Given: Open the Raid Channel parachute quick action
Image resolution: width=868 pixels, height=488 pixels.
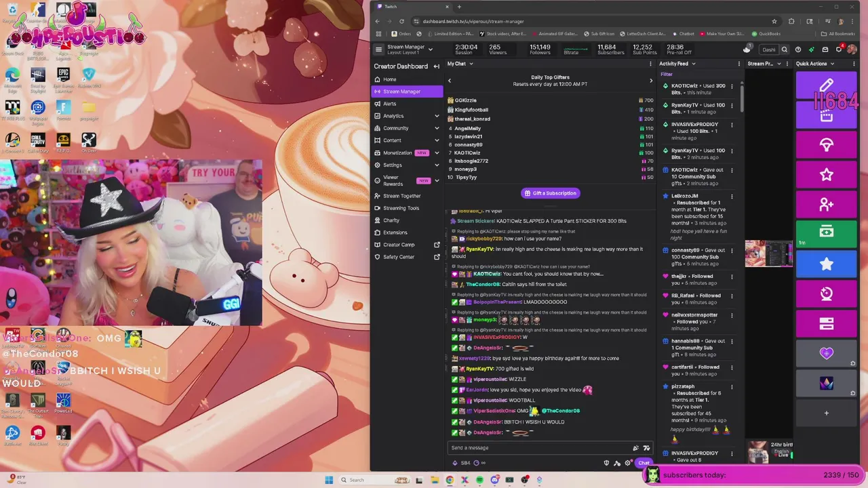Looking at the screenshot, I should point(826,145).
